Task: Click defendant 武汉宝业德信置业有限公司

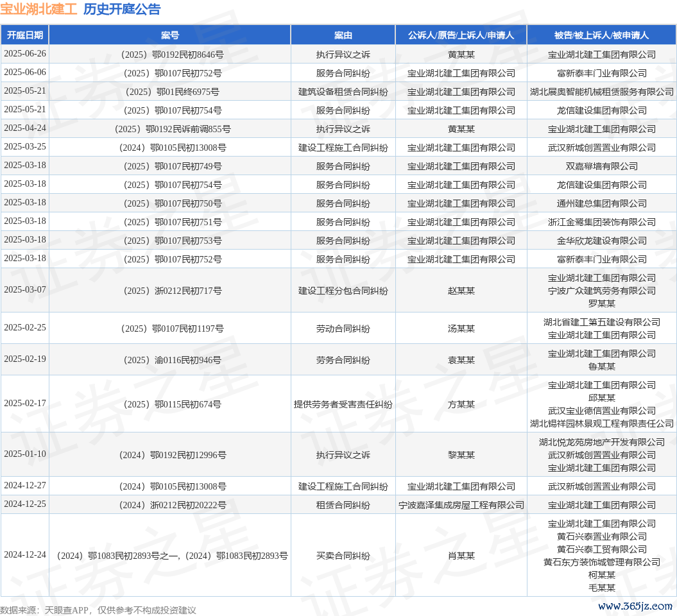Action: tap(601, 411)
